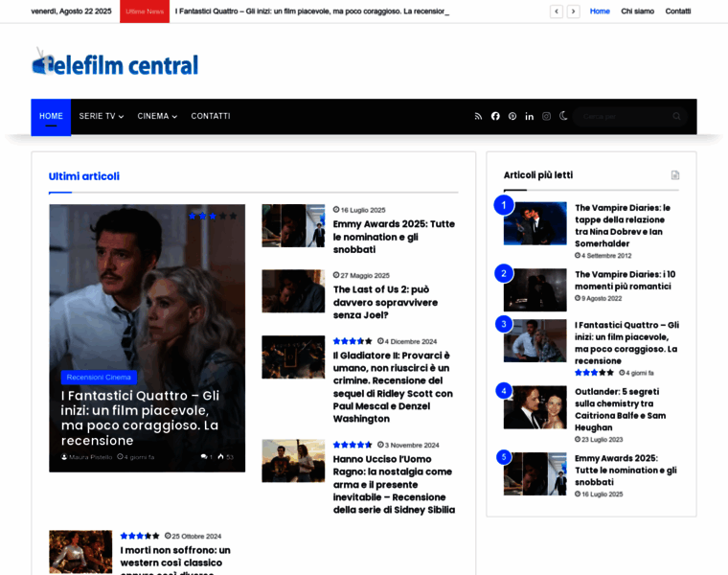Screen dimensions: 728x575
Task: Open the Outlander article thumbnail
Action: tap(535, 406)
